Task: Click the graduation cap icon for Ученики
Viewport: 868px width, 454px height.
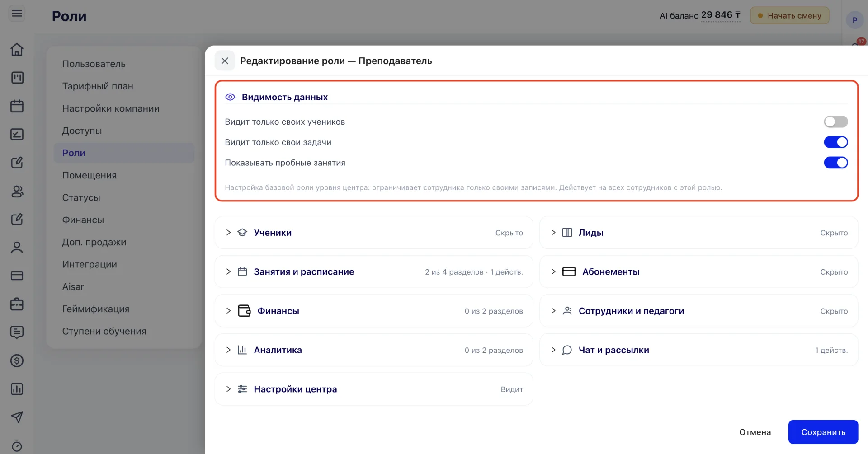Action: (x=242, y=232)
